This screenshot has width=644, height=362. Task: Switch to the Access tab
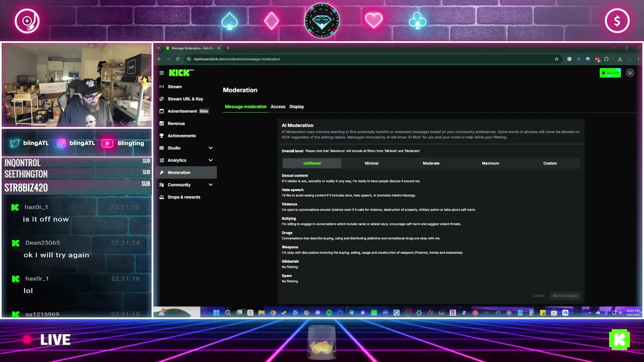coord(278,107)
